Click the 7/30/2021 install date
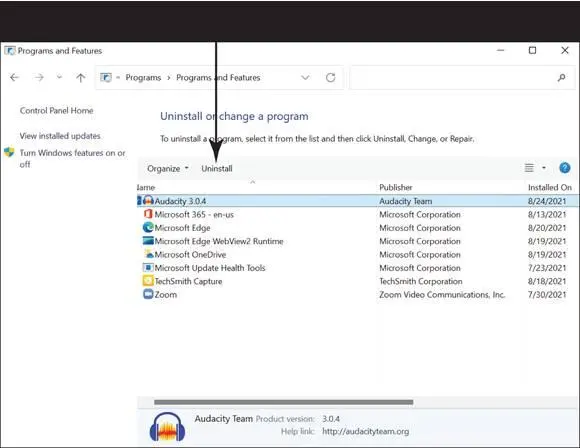This screenshot has width=580, height=448. tap(547, 295)
